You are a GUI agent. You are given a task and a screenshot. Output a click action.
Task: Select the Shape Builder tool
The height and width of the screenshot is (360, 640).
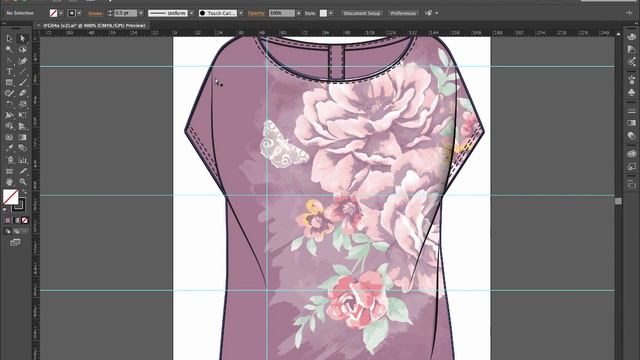pyautogui.click(x=9, y=127)
